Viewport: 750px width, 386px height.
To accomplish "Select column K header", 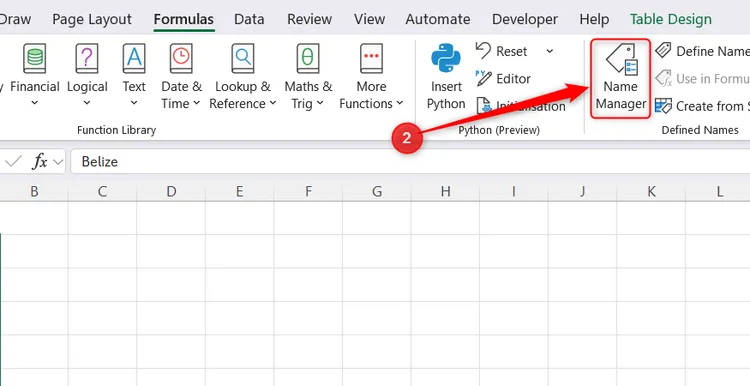I will [651, 192].
